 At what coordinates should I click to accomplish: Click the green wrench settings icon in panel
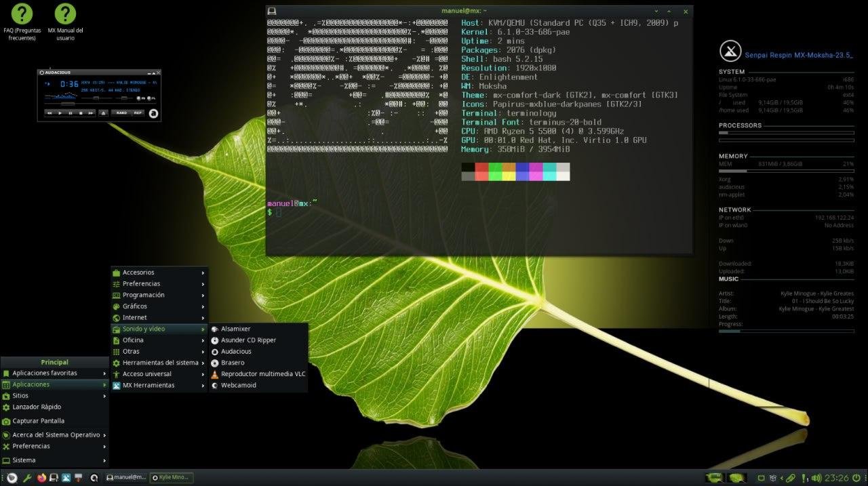(28, 478)
